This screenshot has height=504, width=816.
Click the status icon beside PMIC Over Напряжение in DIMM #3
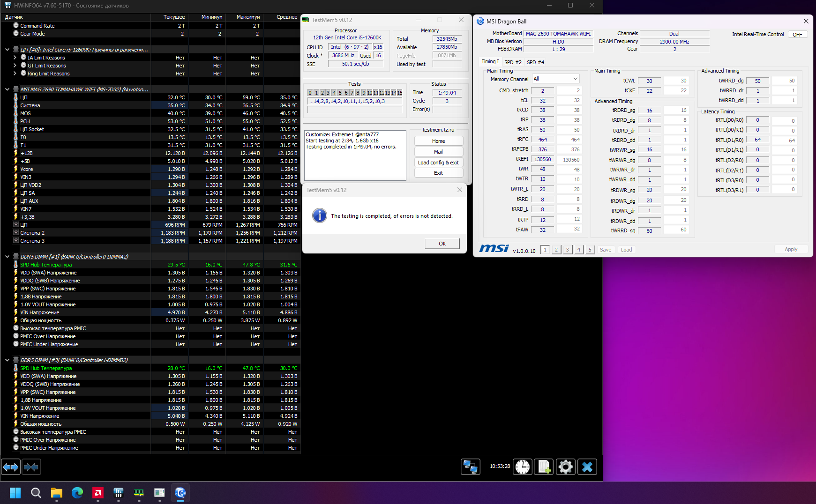[16, 440]
